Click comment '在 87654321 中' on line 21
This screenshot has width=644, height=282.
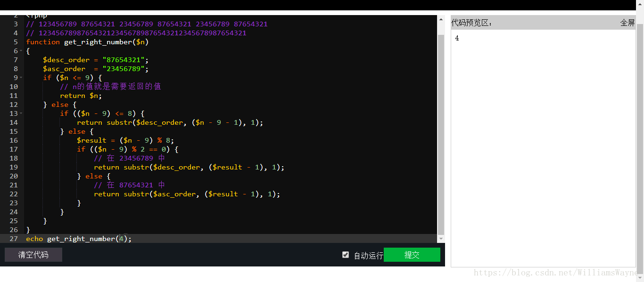[130, 185]
